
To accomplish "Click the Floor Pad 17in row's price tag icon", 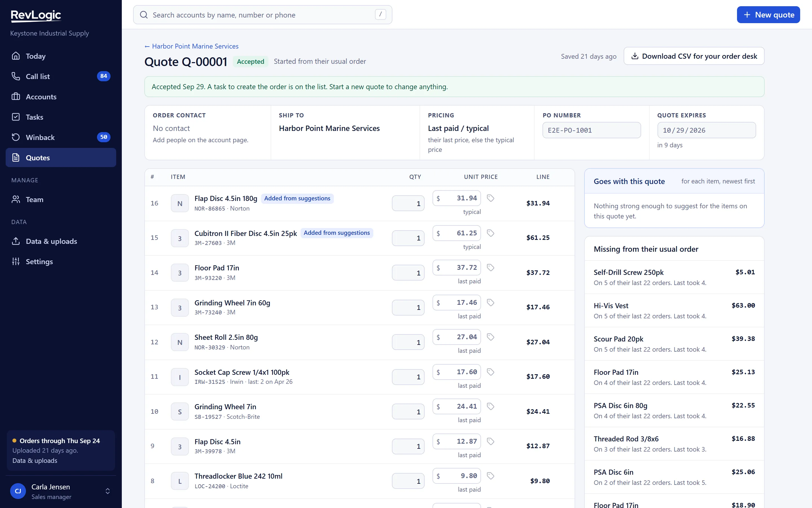I will (x=490, y=268).
